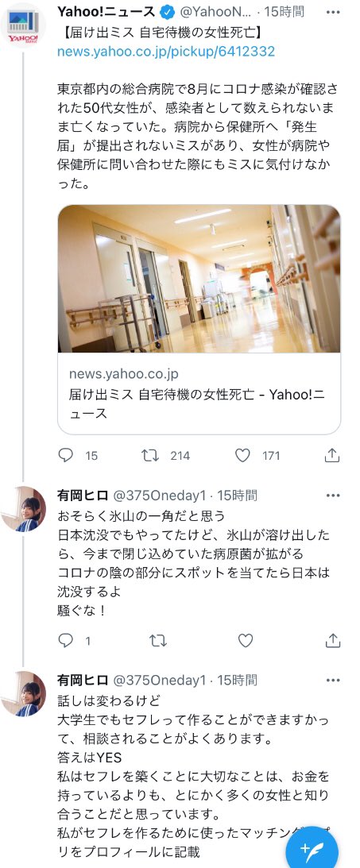
Task: Open the Yahoo!ニュース profile avatar
Action: [23, 25]
